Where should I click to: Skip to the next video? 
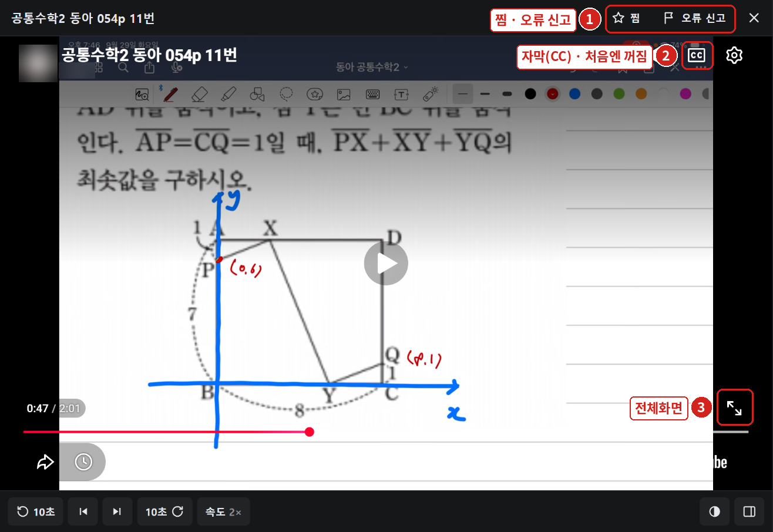point(117,511)
